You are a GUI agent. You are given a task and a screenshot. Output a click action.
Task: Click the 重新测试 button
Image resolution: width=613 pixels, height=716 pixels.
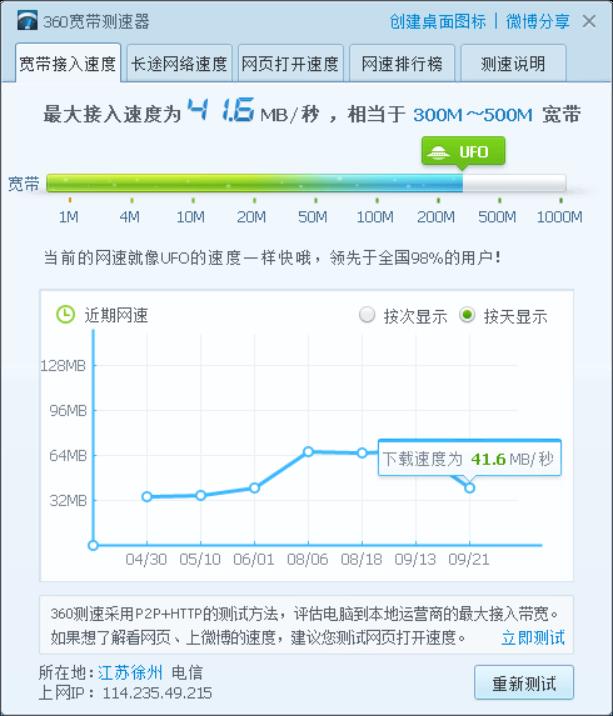(x=524, y=683)
